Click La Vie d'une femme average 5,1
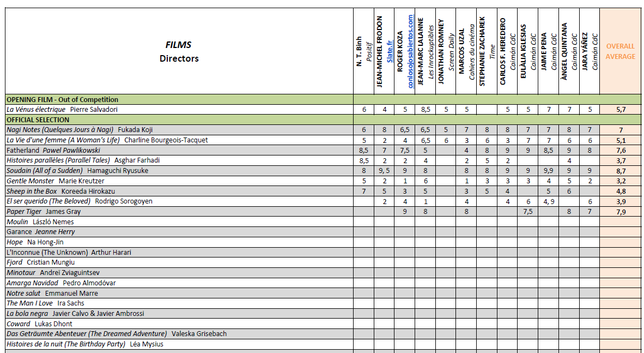The width and height of the screenshot is (644, 353). (620, 140)
